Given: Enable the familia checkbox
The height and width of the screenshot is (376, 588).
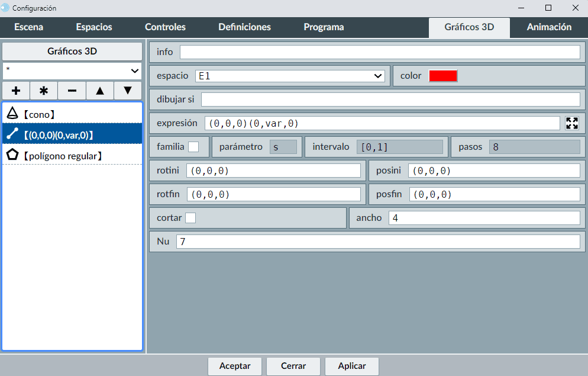Looking at the screenshot, I should pos(193,147).
